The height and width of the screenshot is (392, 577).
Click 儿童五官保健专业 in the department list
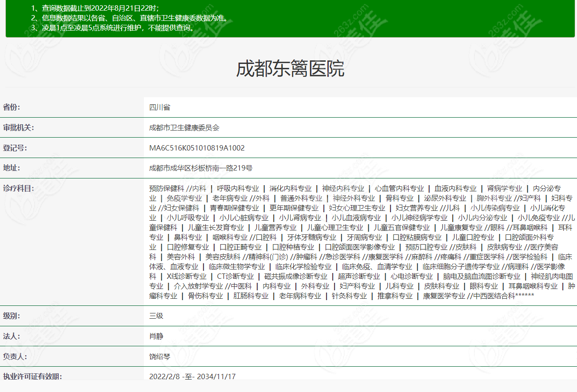pyautogui.click(x=402, y=227)
